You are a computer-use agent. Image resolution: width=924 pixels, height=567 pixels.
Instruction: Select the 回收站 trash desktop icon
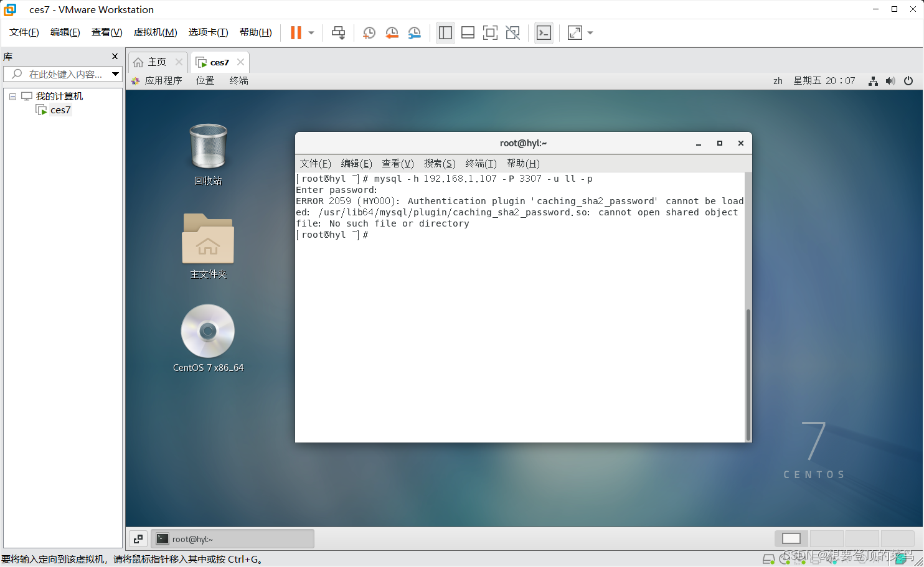[208, 154]
